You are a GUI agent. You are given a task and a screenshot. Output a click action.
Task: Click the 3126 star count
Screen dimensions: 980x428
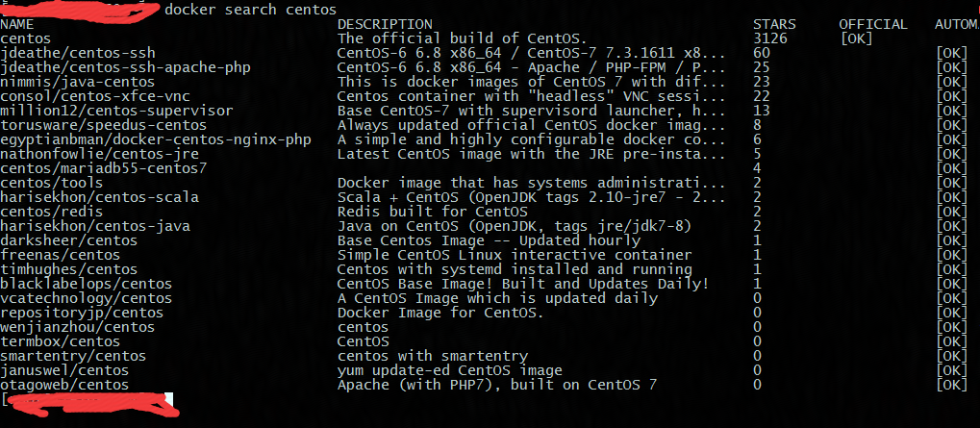770,38
